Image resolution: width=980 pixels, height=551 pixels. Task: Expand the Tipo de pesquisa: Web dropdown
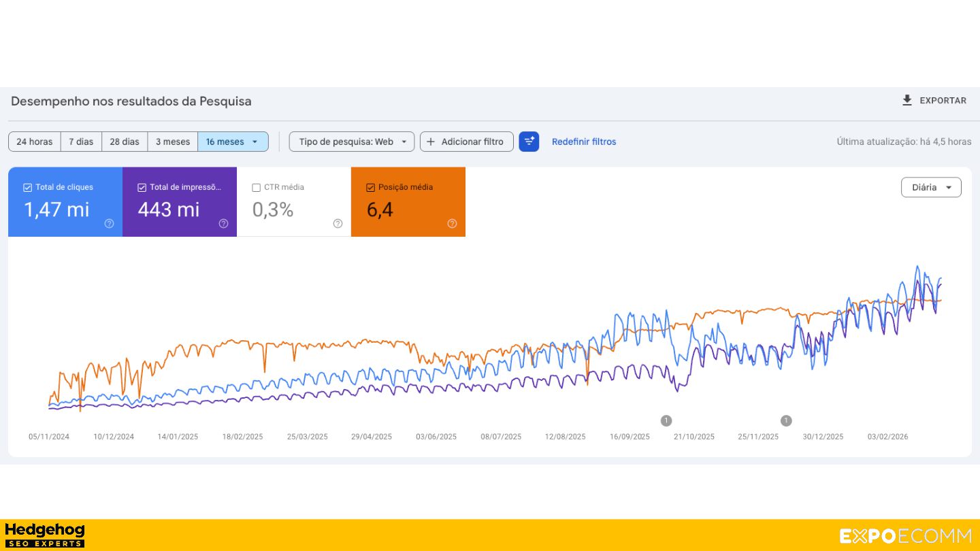point(351,141)
